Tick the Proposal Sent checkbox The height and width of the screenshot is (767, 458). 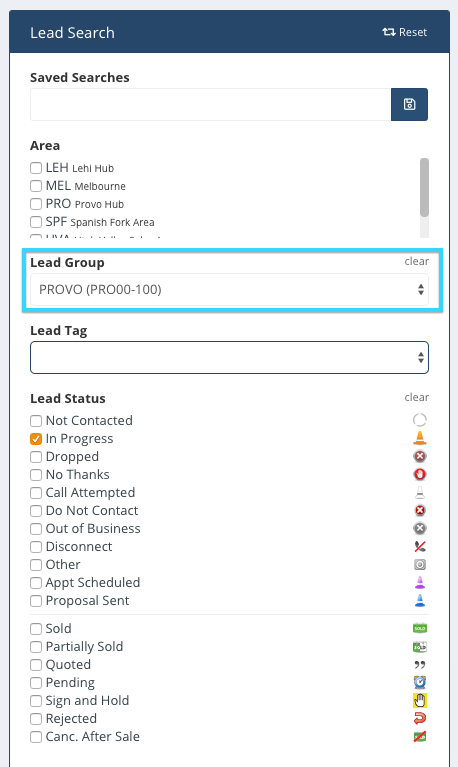[36, 601]
